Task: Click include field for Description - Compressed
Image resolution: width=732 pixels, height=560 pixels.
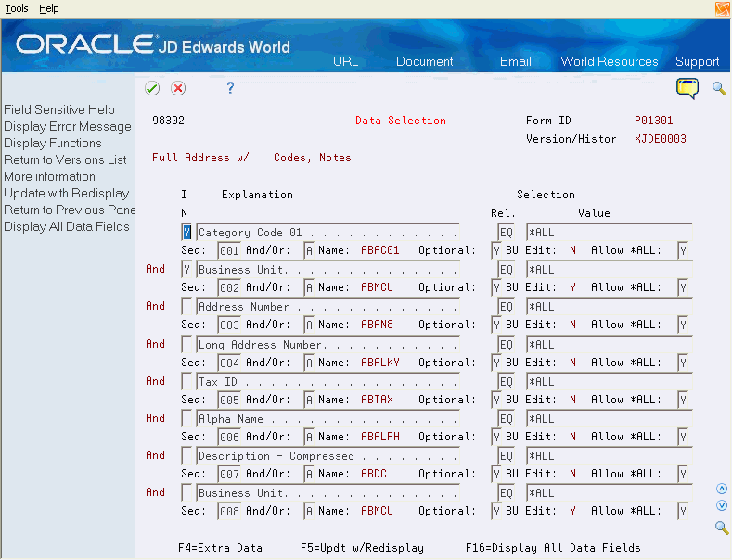Action: (x=186, y=456)
